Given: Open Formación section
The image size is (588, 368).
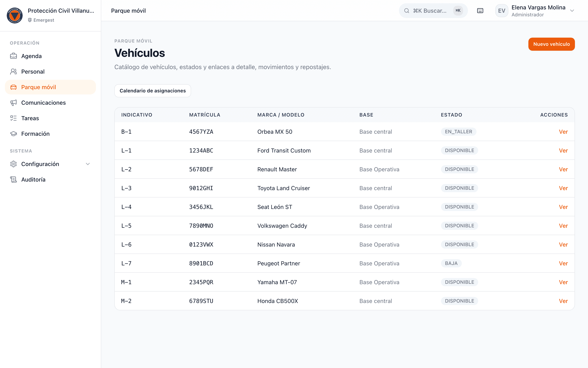Looking at the screenshot, I should pos(50,134).
